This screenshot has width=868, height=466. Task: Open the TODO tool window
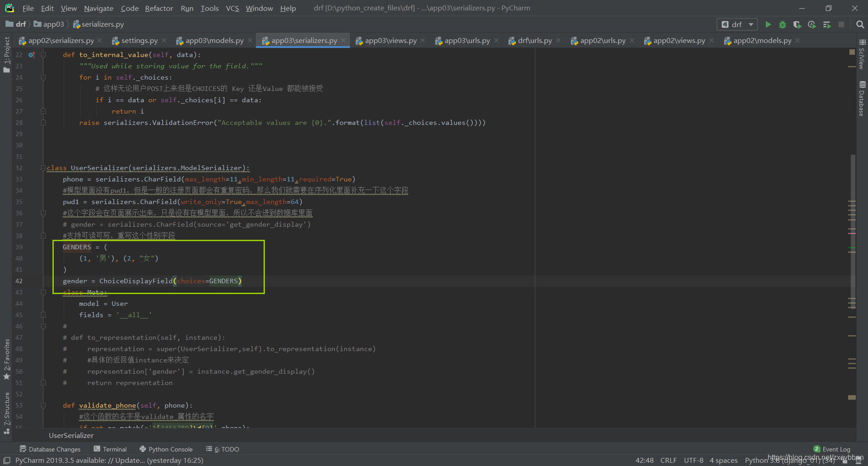click(222, 449)
